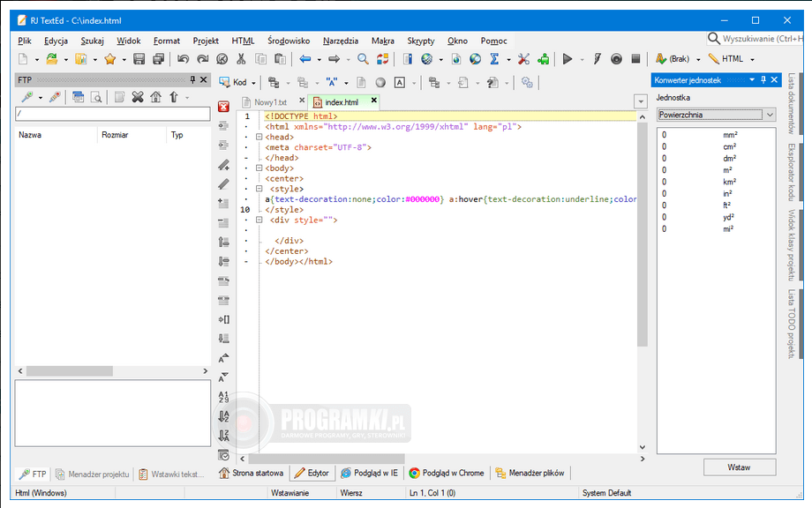Click the sigma sum icon
Image resolution: width=812 pixels, height=508 pixels.
pyautogui.click(x=494, y=59)
